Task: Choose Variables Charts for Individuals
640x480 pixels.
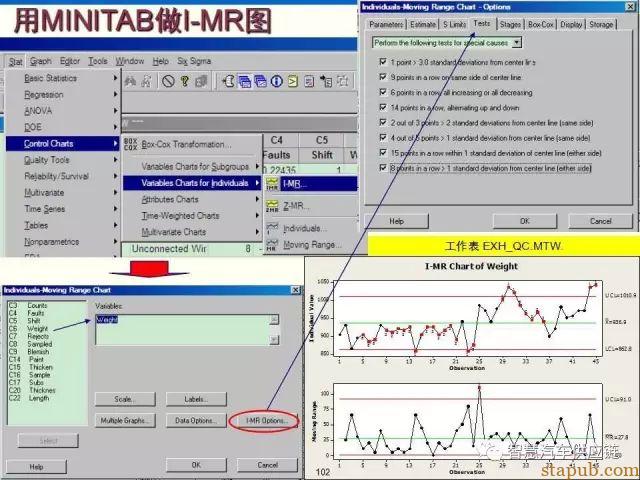Action: pyautogui.click(x=192, y=183)
